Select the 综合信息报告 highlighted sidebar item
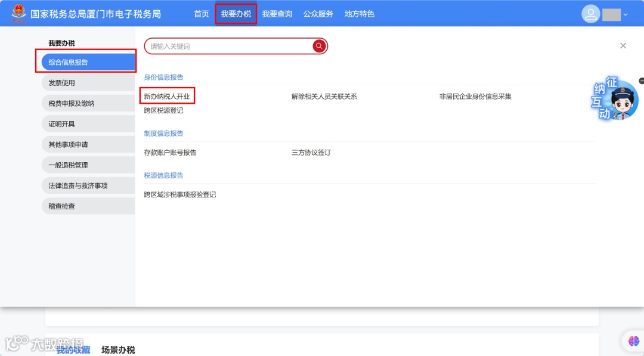 88,61
